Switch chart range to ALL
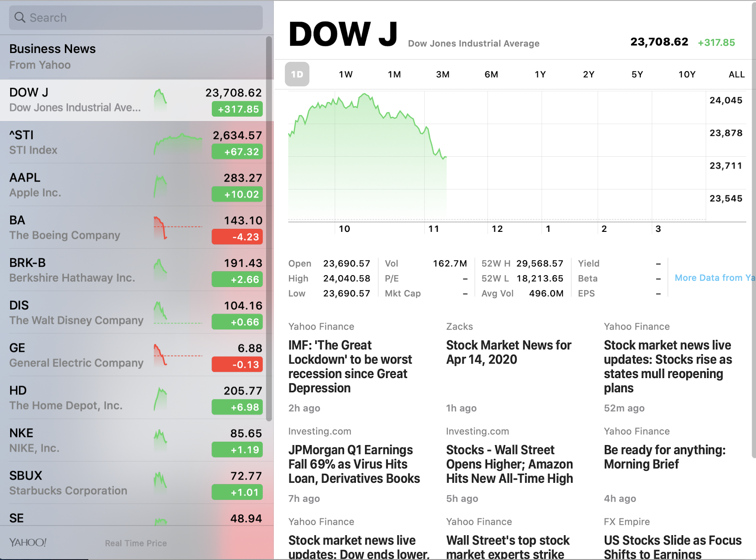 (737, 74)
